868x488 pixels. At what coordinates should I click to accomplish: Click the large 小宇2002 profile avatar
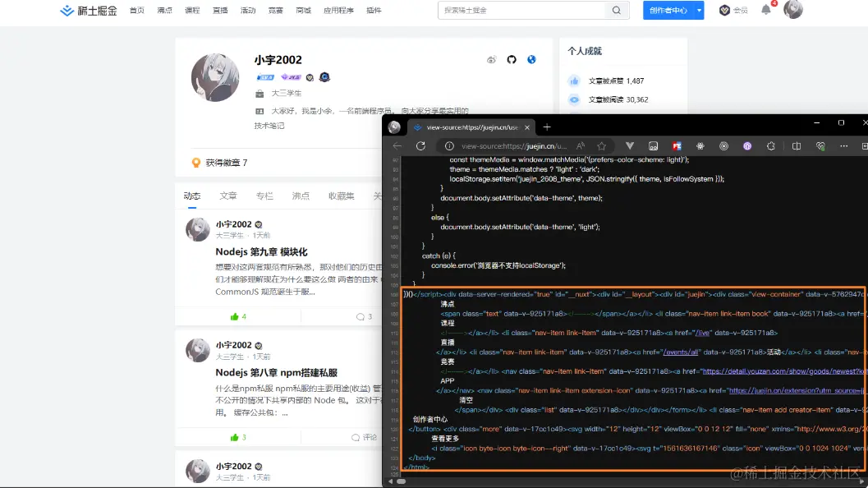point(215,77)
